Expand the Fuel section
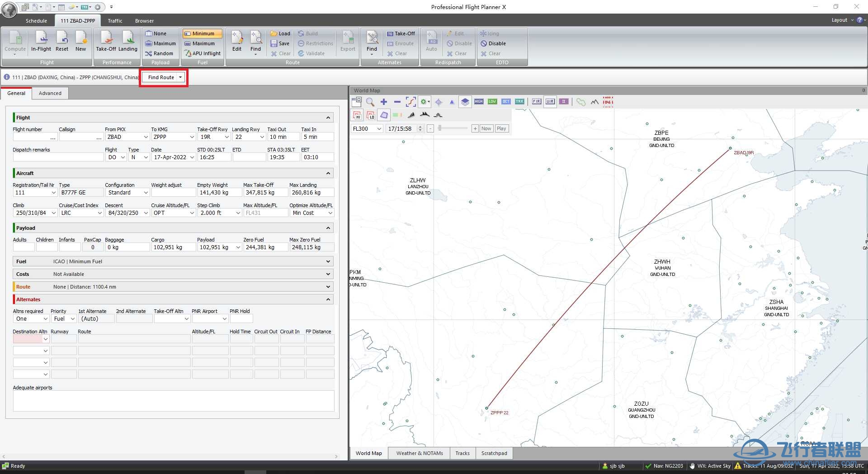 pyautogui.click(x=329, y=261)
